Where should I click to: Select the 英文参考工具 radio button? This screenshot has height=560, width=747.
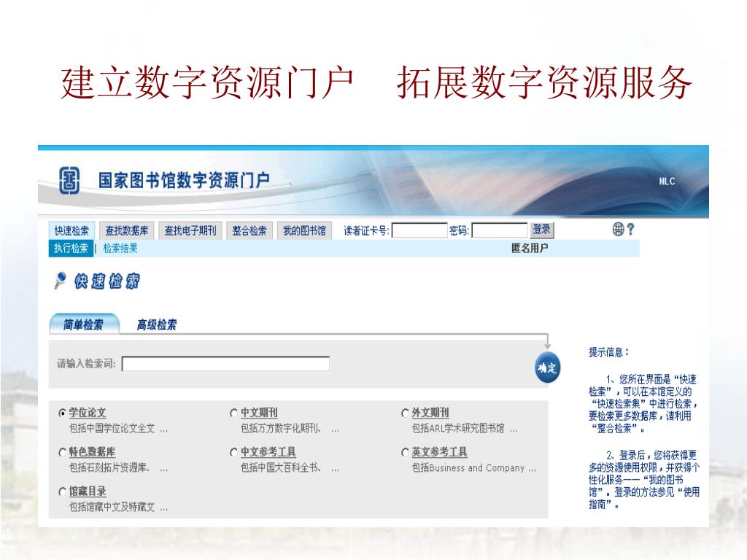click(x=405, y=452)
